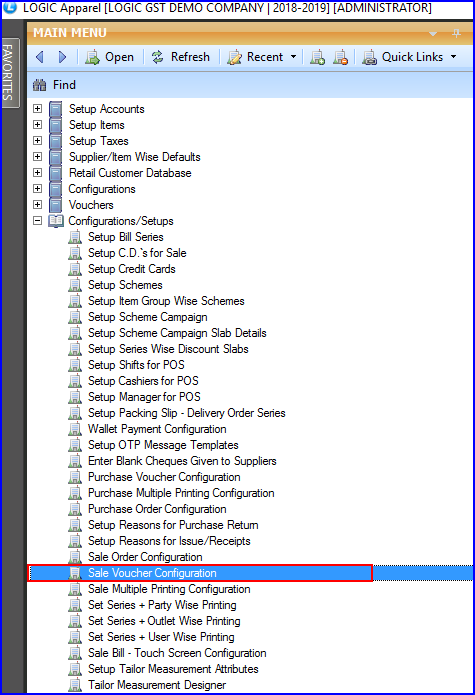Open Setup Shifts for POS
The image size is (475, 695).
coord(136,365)
